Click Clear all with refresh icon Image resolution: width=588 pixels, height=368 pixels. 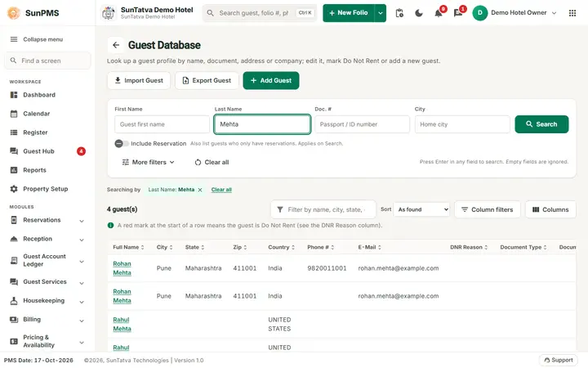click(x=212, y=162)
